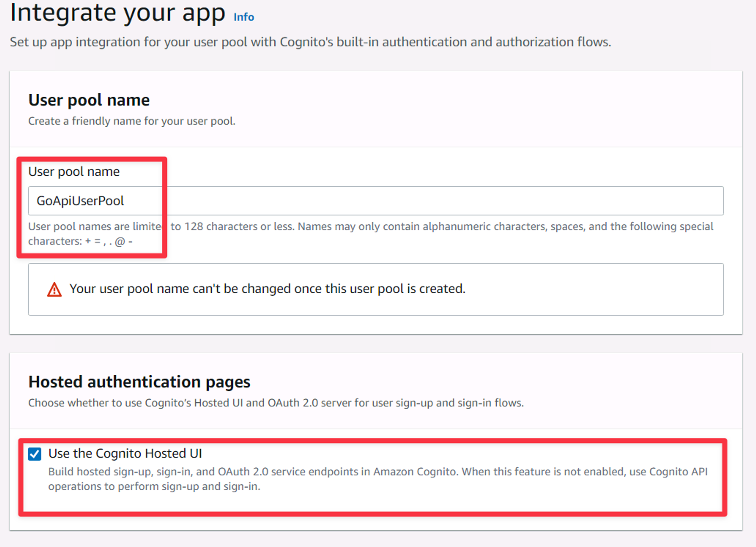Image resolution: width=756 pixels, height=547 pixels.
Task: Open the Info link beside Integrate your app
Action: 244,17
